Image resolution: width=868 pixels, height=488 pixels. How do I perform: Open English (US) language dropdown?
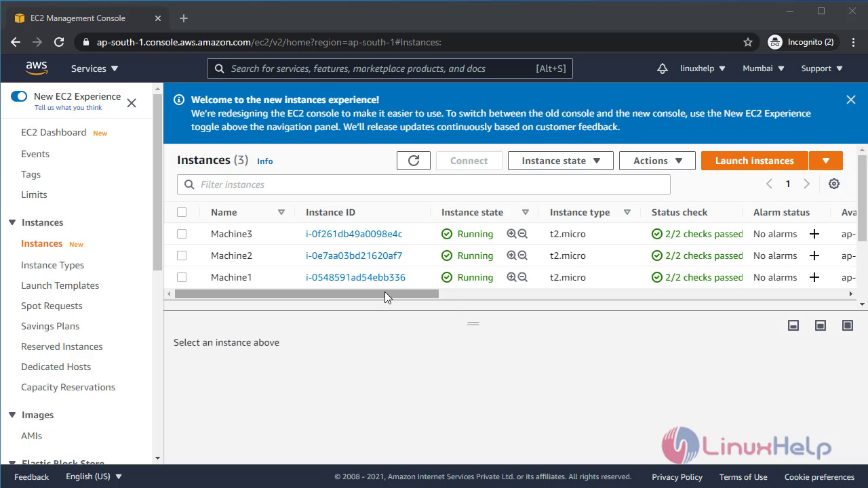(94, 476)
